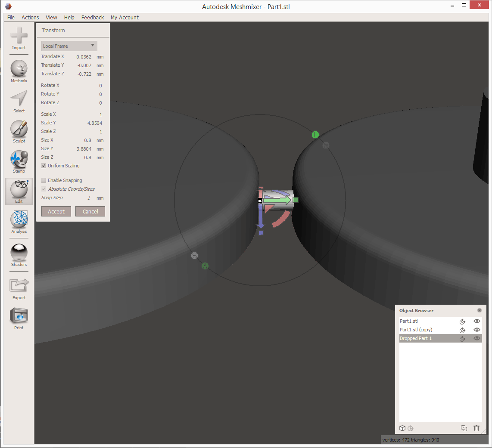Click the grey S gizmo handle
492x448 pixels.
coord(195,256)
